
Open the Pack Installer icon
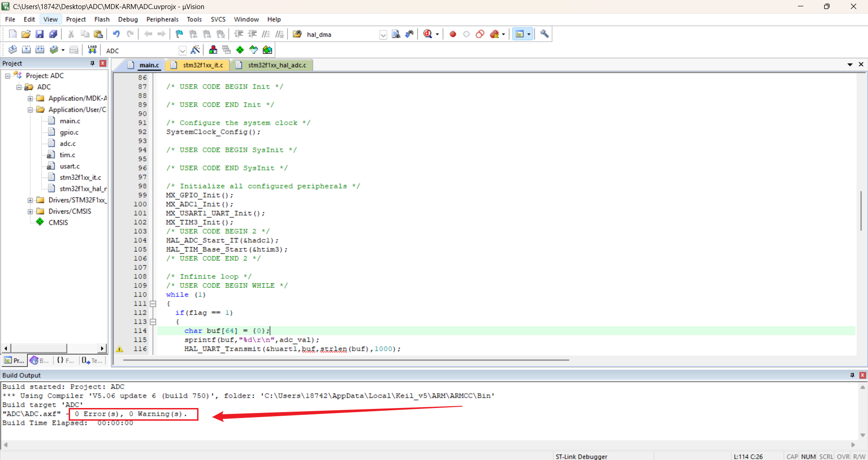268,50
